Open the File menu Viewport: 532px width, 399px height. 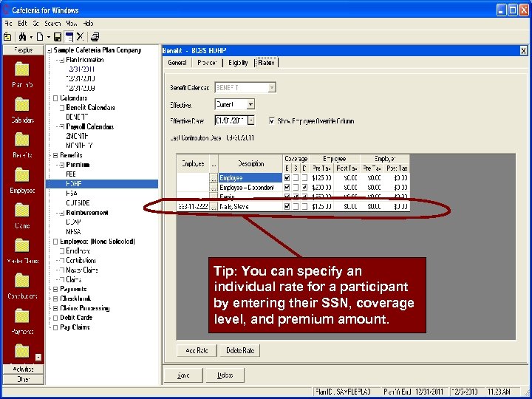(8, 24)
